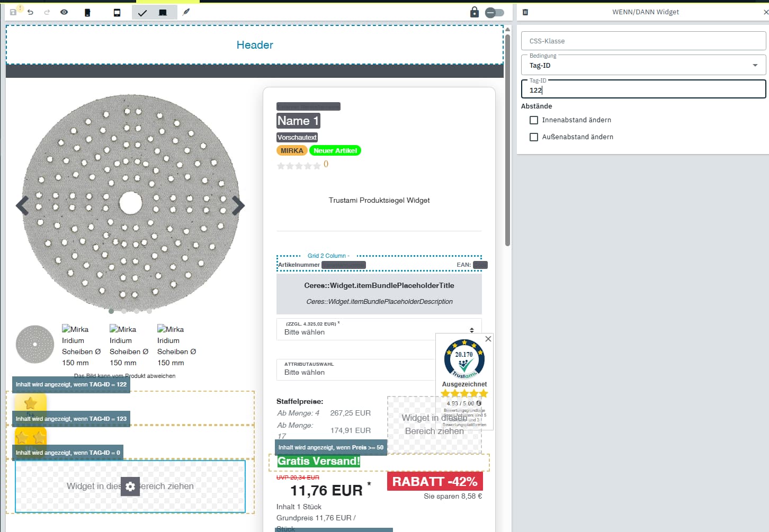Close the Trustami rating popup
This screenshot has width=769, height=532.
pos(488,339)
